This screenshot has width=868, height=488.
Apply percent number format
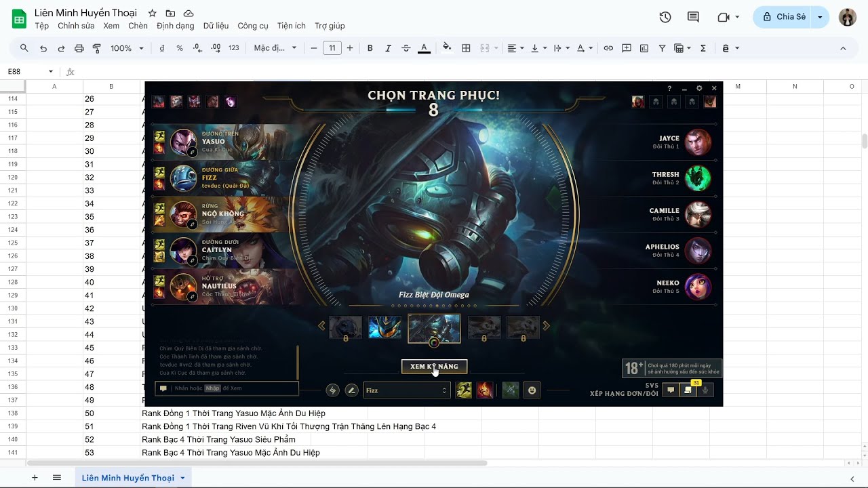coord(180,48)
